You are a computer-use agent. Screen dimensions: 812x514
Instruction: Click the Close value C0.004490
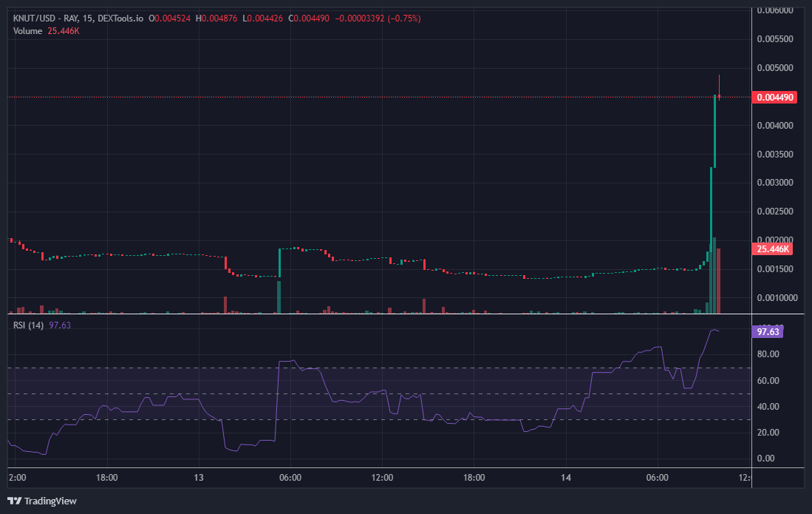click(309, 18)
